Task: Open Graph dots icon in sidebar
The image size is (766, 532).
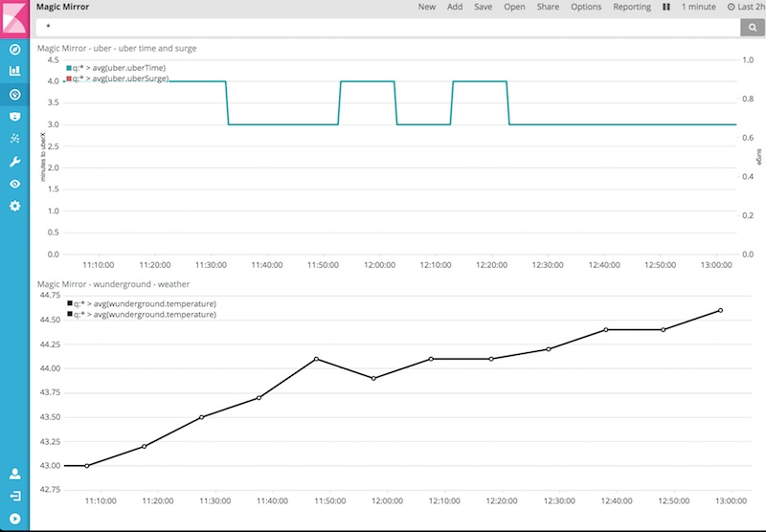Action: (14, 139)
